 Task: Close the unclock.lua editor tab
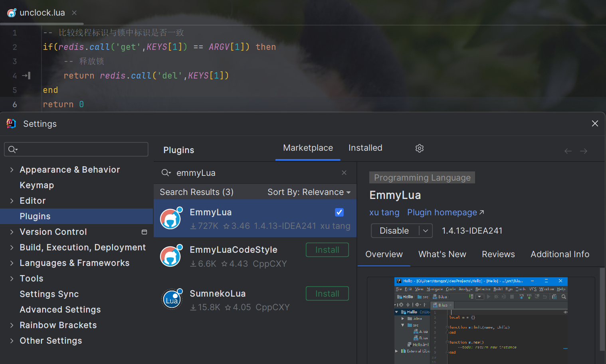pos(74,13)
